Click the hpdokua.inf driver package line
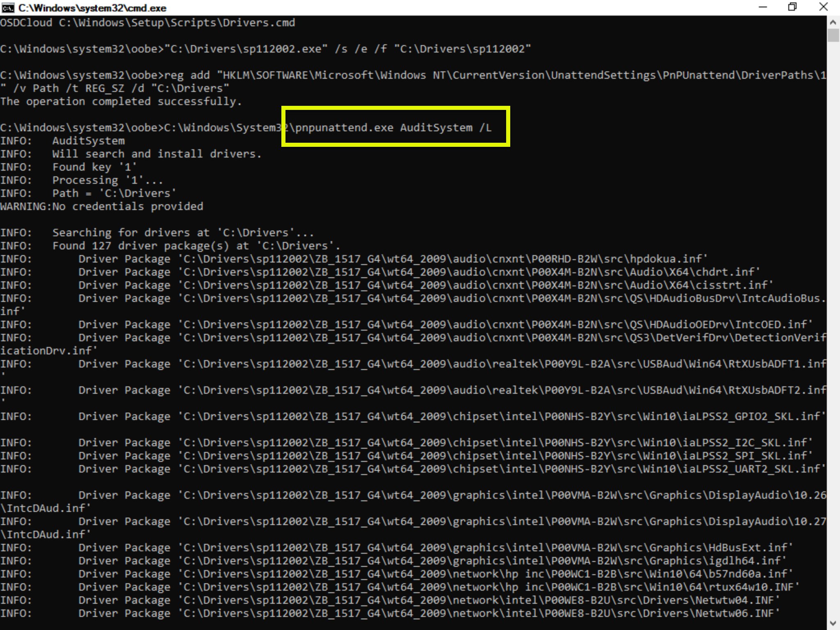The height and width of the screenshot is (630, 840). point(354,259)
